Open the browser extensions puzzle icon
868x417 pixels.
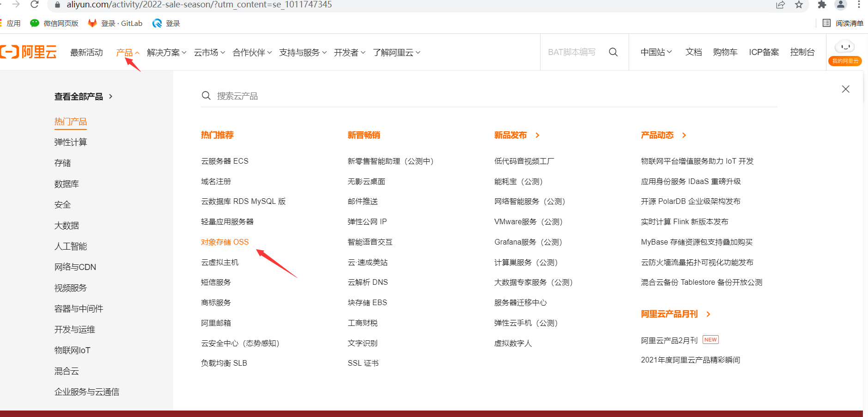(822, 5)
